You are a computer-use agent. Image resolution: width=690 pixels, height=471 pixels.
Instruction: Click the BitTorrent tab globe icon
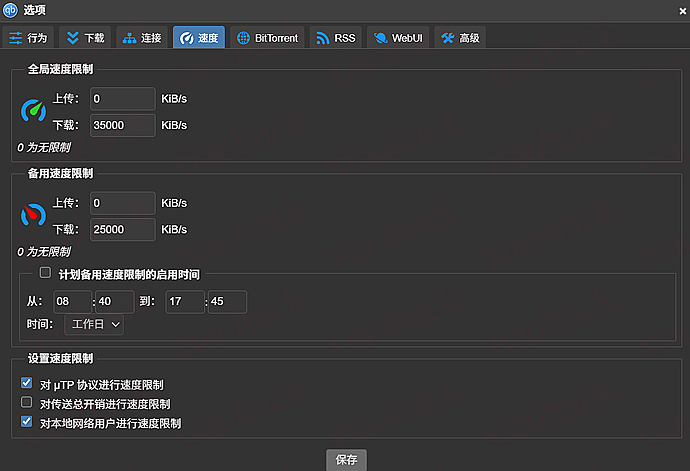[x=243, y=38]
